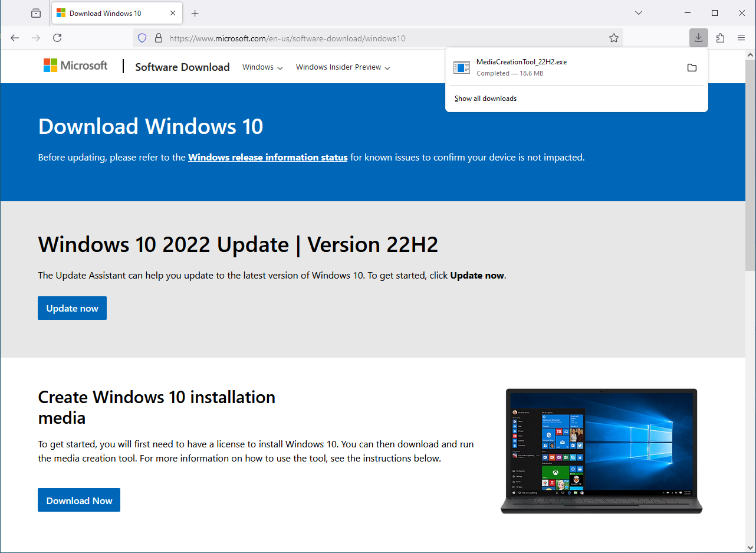Click the Download Now button
756x553 pixels.
pos(79,500)
